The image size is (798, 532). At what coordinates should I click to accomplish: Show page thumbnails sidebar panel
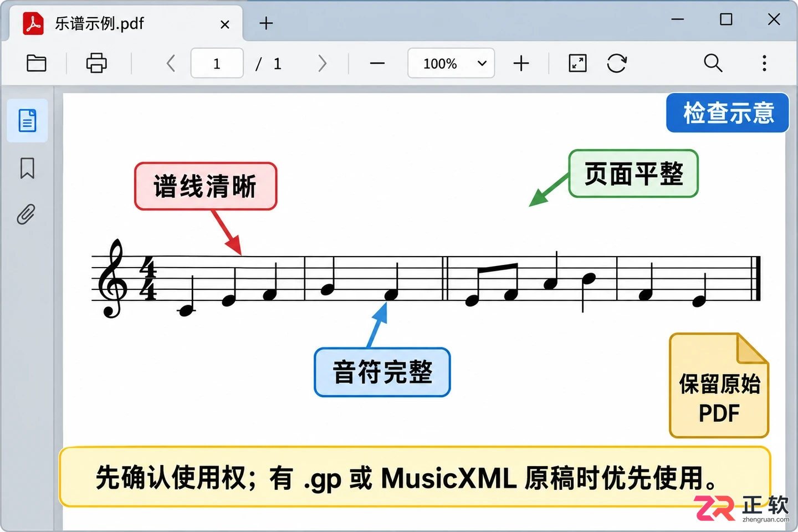[x=27, y=121]
